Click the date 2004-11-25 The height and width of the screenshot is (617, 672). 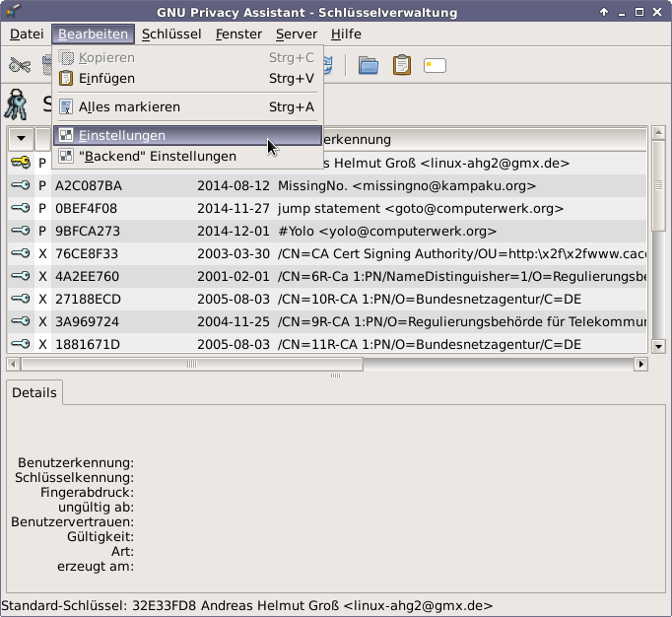coord(234,322)
